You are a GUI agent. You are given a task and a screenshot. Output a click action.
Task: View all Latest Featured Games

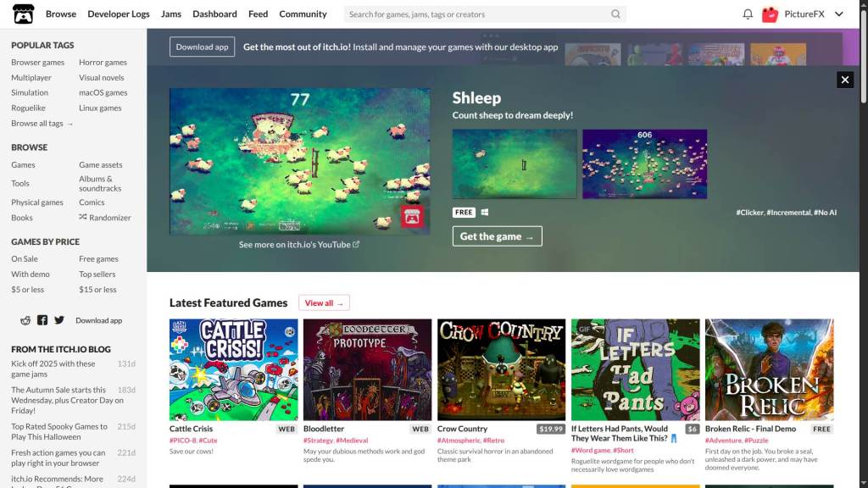click(x=324, y=302)
